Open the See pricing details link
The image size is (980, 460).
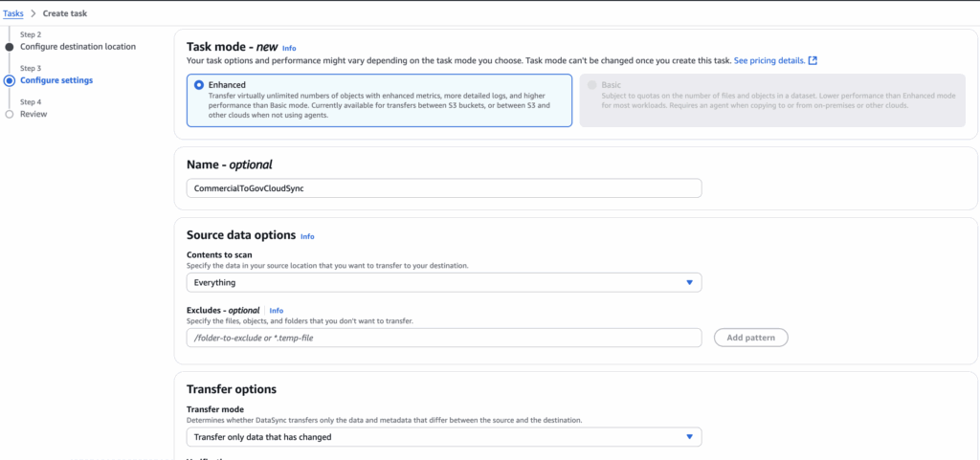768,60
